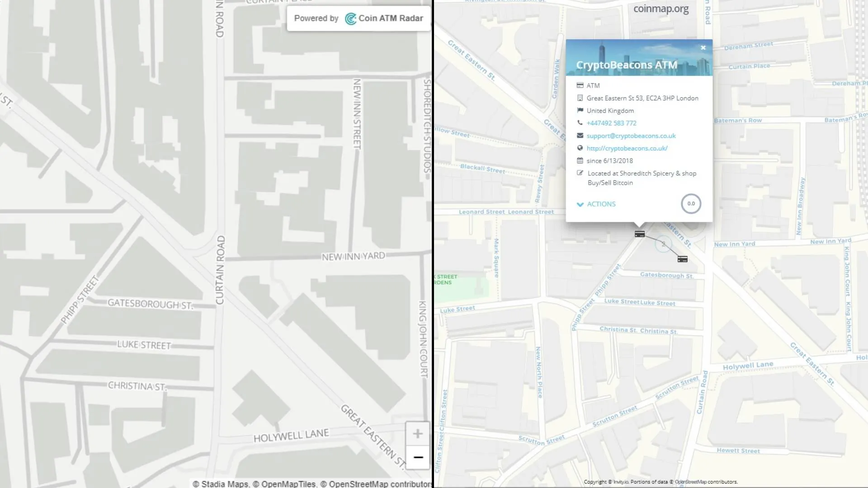Toggle the second ATM marker visible

682,258
